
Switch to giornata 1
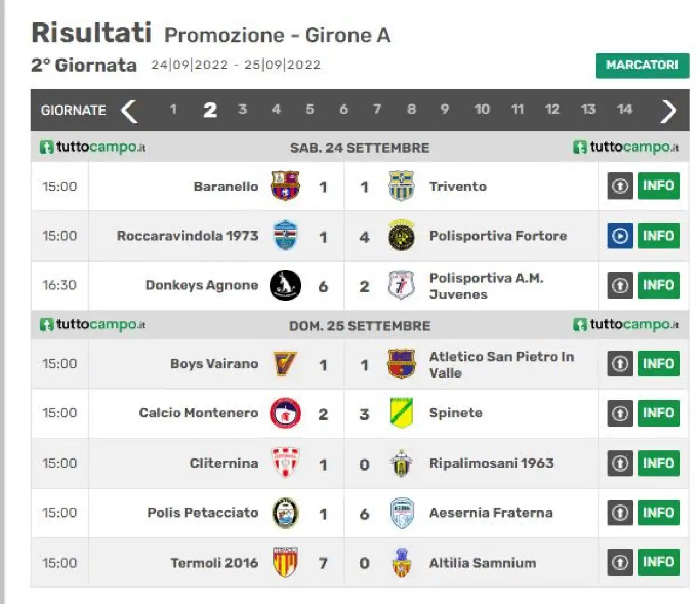point(173,109)
